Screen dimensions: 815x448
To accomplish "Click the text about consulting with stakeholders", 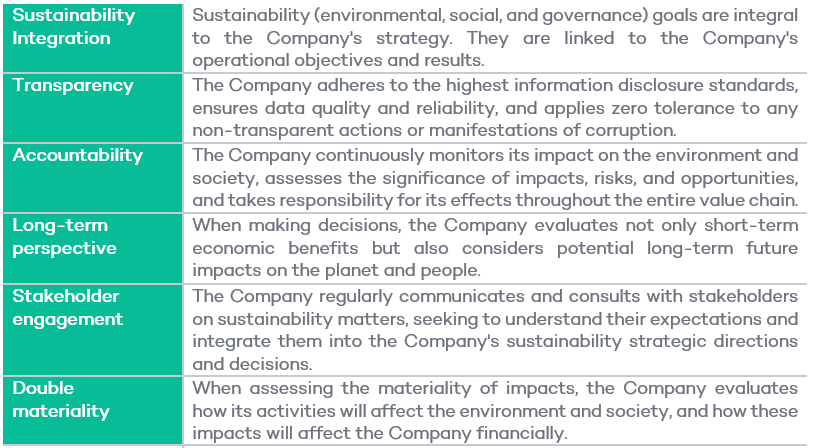I will (495, 330).
